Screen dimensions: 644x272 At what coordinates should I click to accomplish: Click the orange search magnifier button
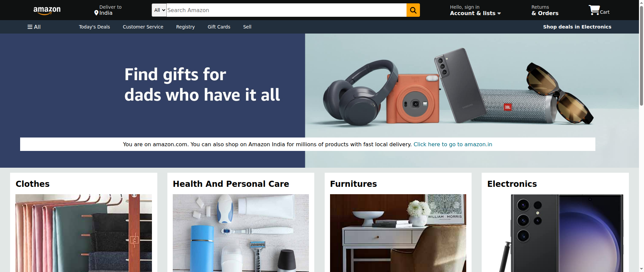[413, 10]
